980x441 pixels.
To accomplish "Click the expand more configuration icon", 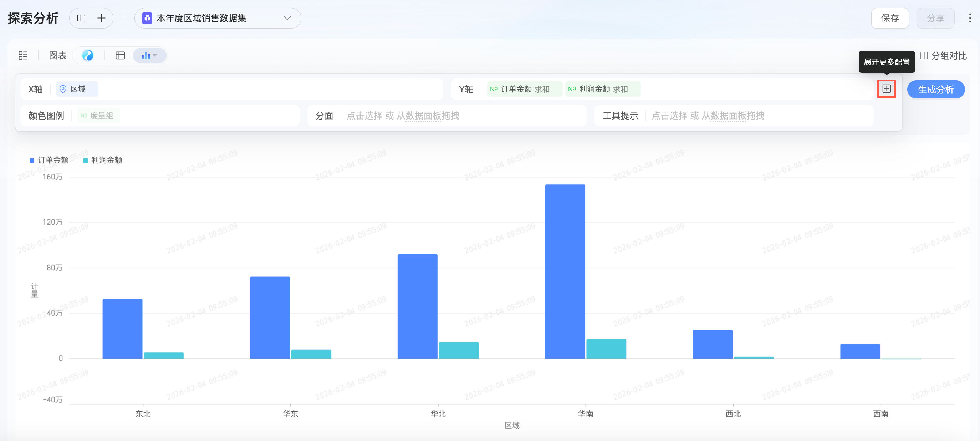I will 887,89.
